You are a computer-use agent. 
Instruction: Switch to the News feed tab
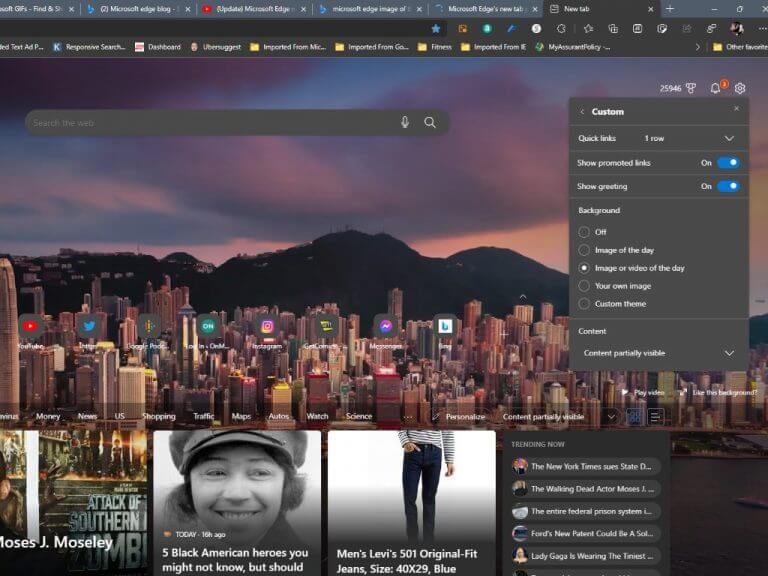pos(87,416)
